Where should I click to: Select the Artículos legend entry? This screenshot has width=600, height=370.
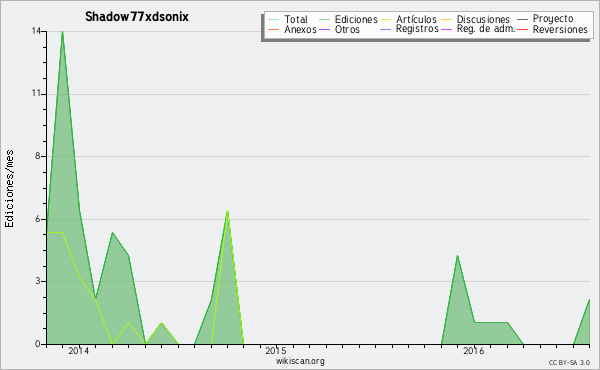pos(416,19)
